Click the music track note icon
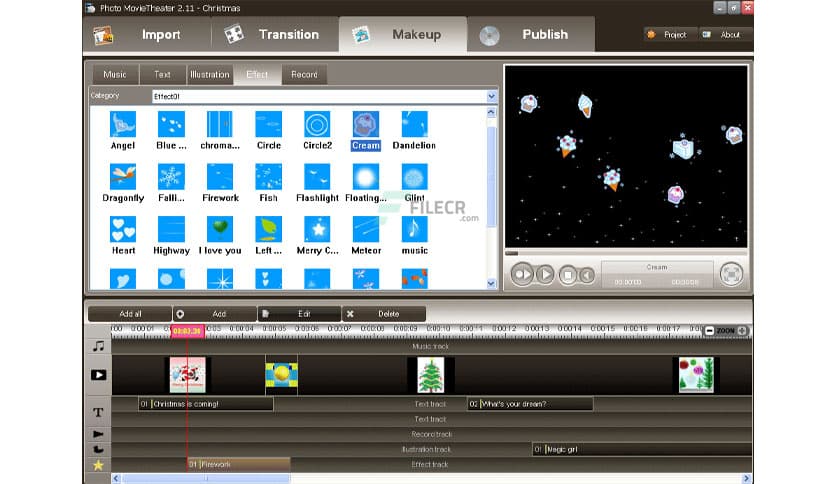Screen dimensions: 836x484 pyautogui.click(x=98, y=346)
